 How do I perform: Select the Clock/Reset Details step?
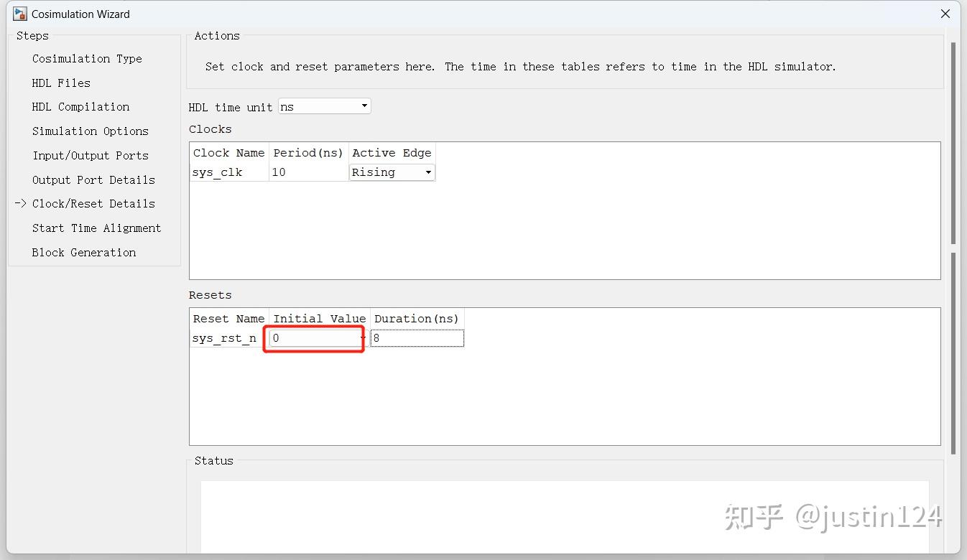[93, 204]
